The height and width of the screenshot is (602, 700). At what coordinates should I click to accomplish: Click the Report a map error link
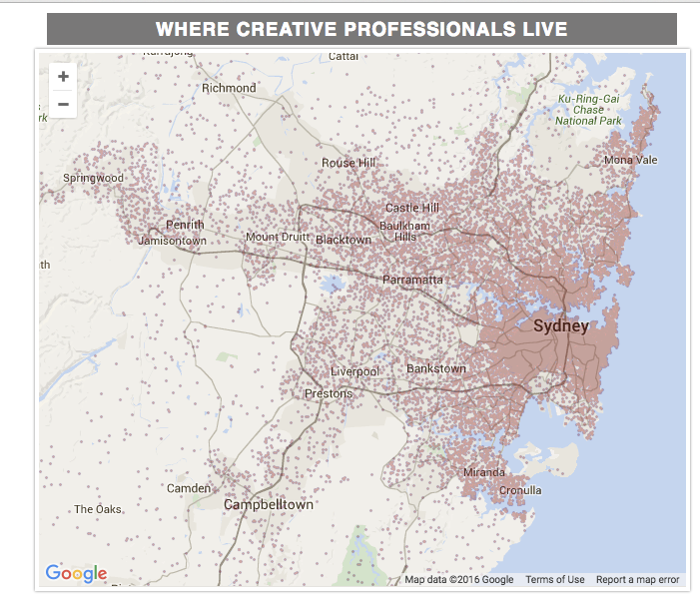point(637,579)
